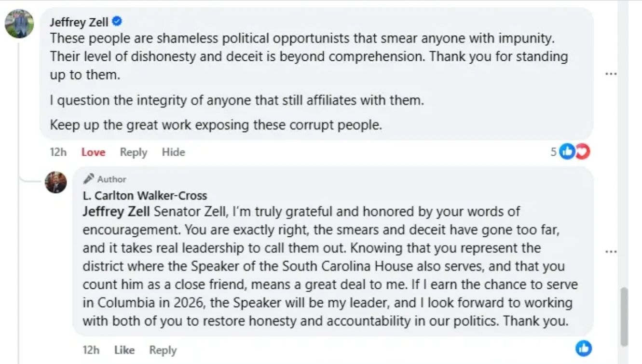Image resolution: width=642 pixels, height=364 pixels.
Task: Click the vertical scrollbar thumb
Action: pos(624,316)
